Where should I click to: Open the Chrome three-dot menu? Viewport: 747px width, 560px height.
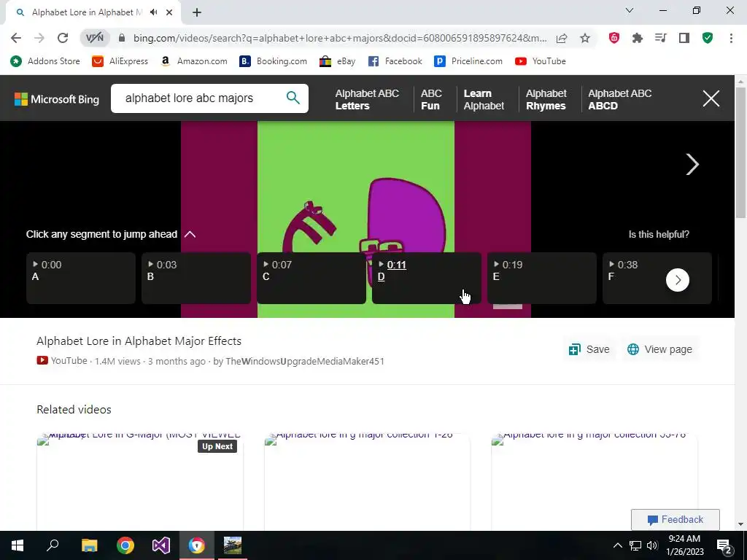[731, 38]
